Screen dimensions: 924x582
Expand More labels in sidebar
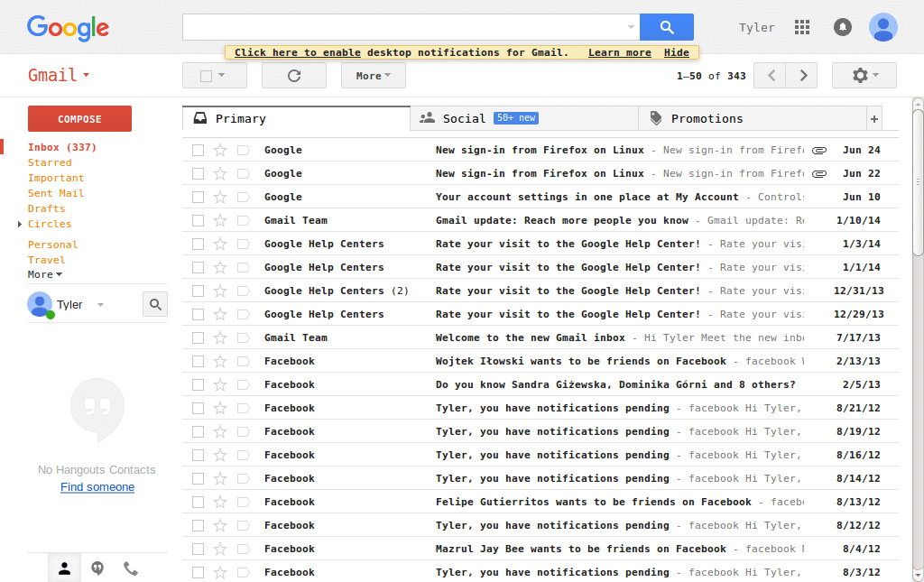click(x=45, y=274)
